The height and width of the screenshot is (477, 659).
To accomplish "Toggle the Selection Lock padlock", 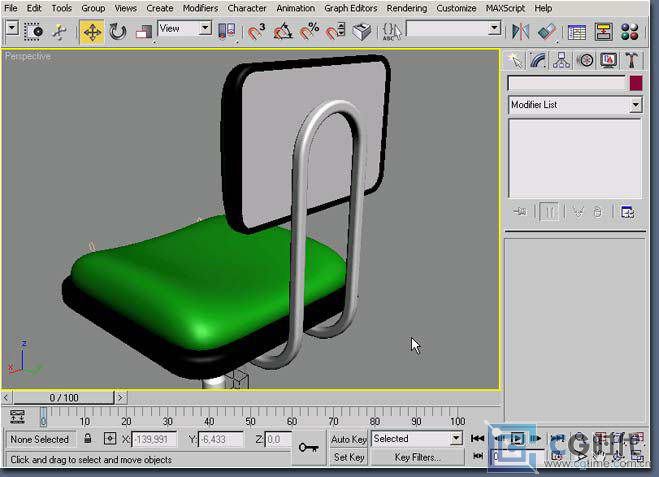I will pos(87,439).
